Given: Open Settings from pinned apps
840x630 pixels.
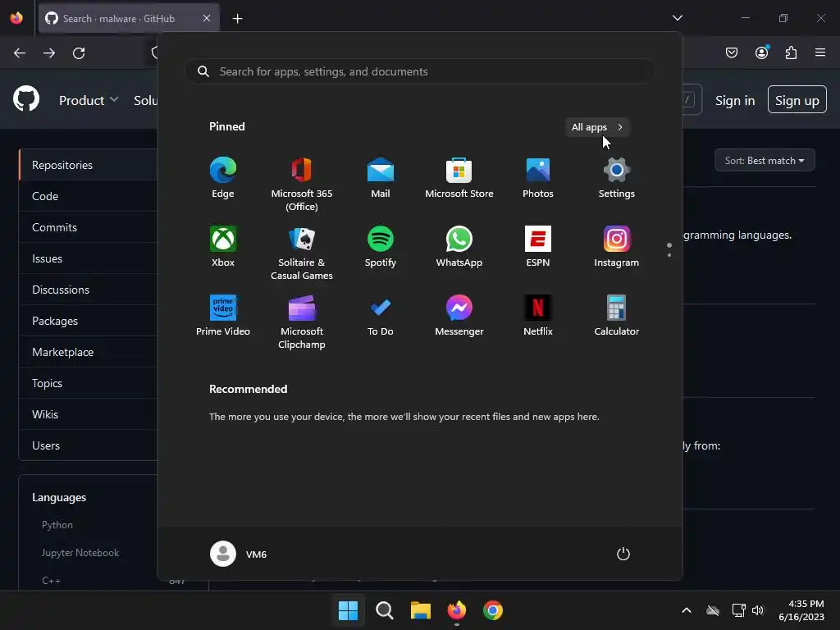Looking at the screenshot, I should 617,177.
